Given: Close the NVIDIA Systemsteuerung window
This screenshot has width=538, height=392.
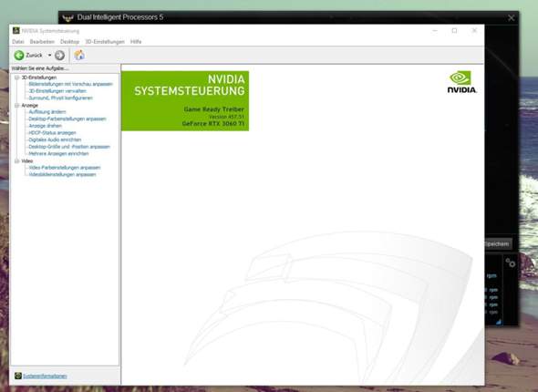Looking at the screenshot, I should point(474,30).
